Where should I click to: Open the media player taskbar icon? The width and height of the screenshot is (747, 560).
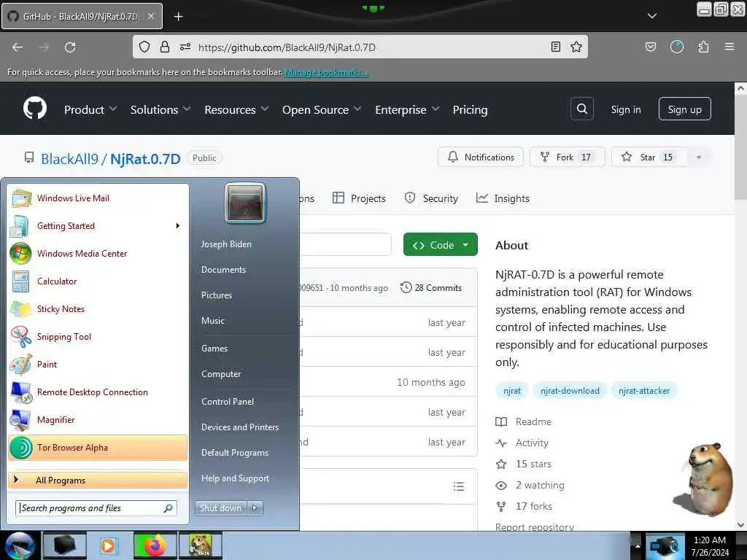click(x=109, y=545)
